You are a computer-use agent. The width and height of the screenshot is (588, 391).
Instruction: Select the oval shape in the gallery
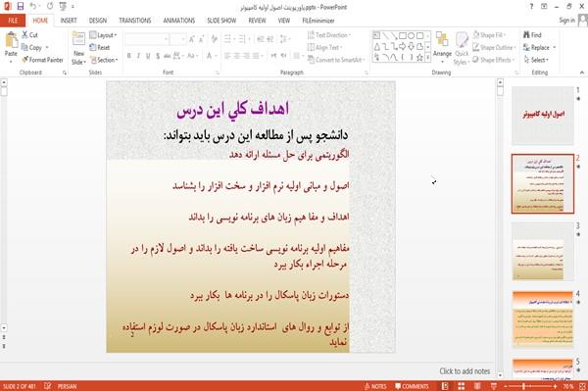click(411, 35)
